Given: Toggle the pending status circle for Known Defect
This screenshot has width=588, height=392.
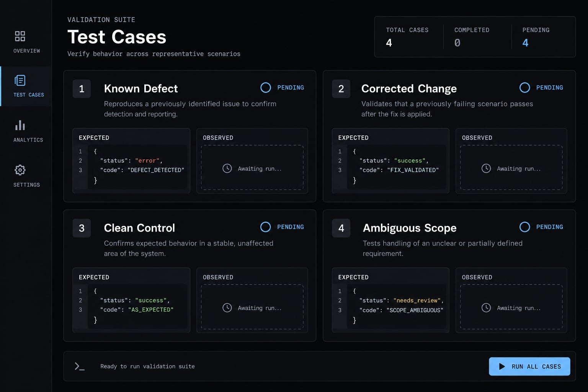Looking at the screenshot, I should pos(266,88).
